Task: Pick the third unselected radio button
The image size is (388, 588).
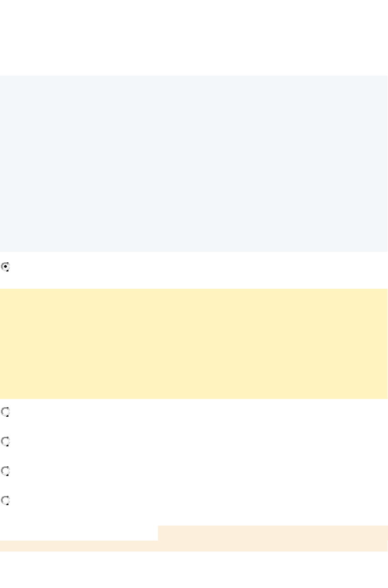Action: pyautogui.click(x=6, y=471)
